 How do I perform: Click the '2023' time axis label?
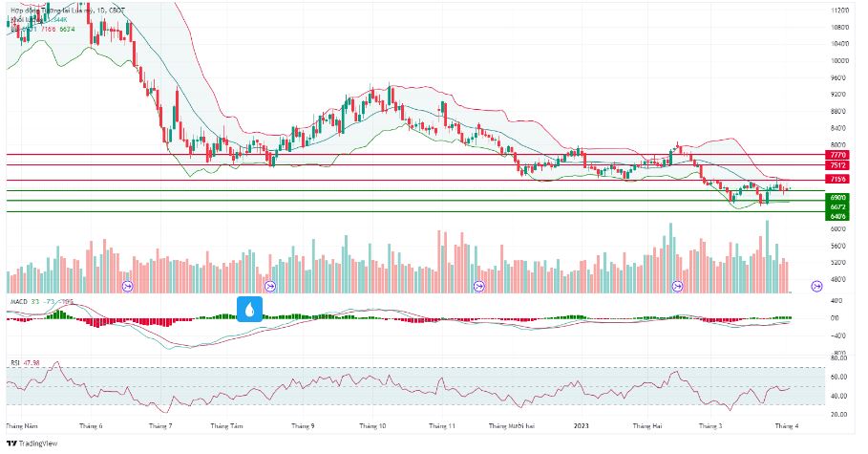(x=581, y=426)
